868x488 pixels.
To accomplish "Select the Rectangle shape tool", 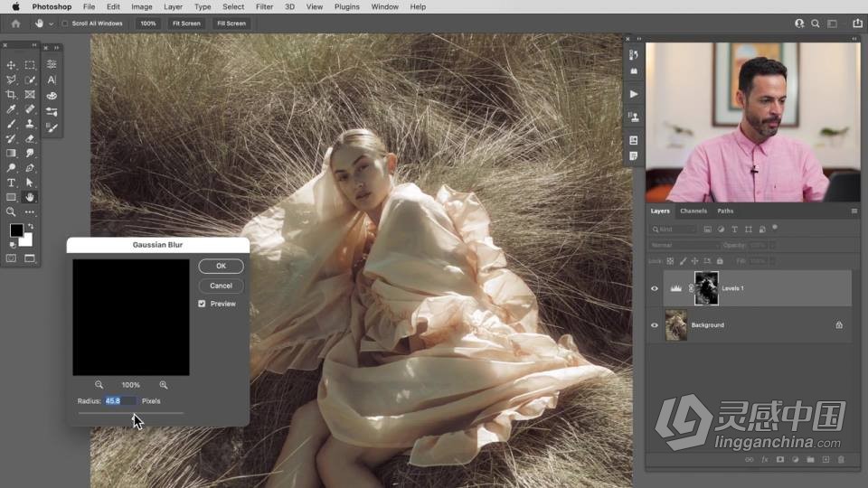I will pyautogui.click(x=11, y=197).
